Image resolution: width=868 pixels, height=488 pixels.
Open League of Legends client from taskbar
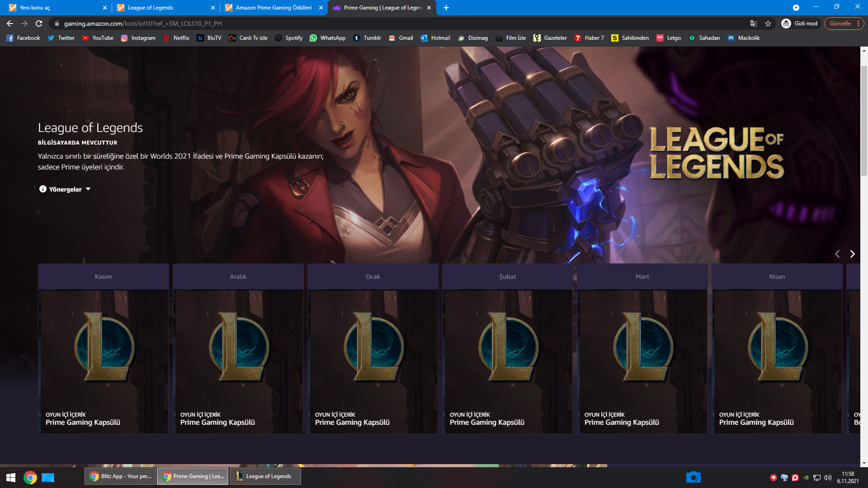click(x=265, y=476)
